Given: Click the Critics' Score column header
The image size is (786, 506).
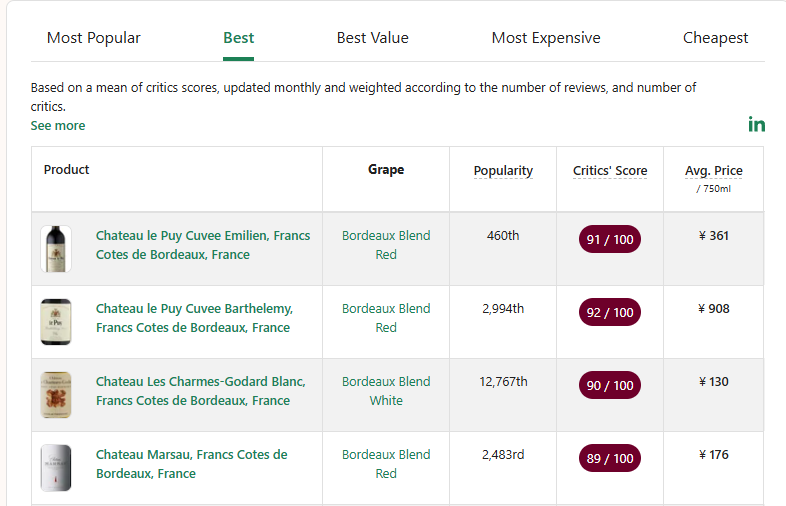Looking at the screenshot, I should coord(610,171).
